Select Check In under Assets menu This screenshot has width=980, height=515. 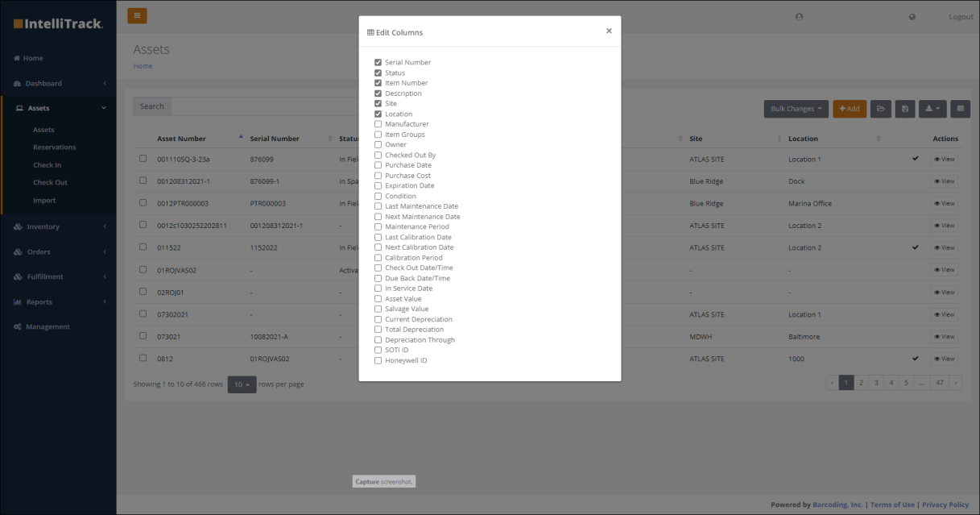tap(47, 165)
